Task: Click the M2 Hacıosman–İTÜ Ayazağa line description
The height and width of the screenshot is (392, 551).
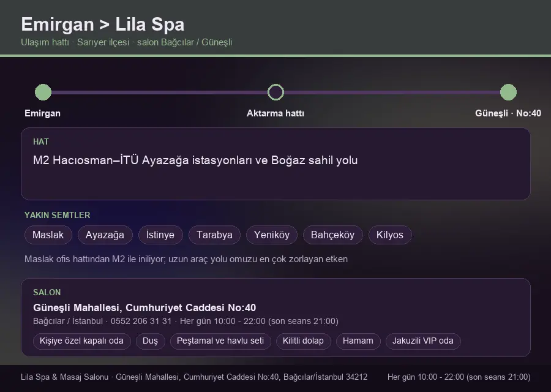Action: coord(195,160)
